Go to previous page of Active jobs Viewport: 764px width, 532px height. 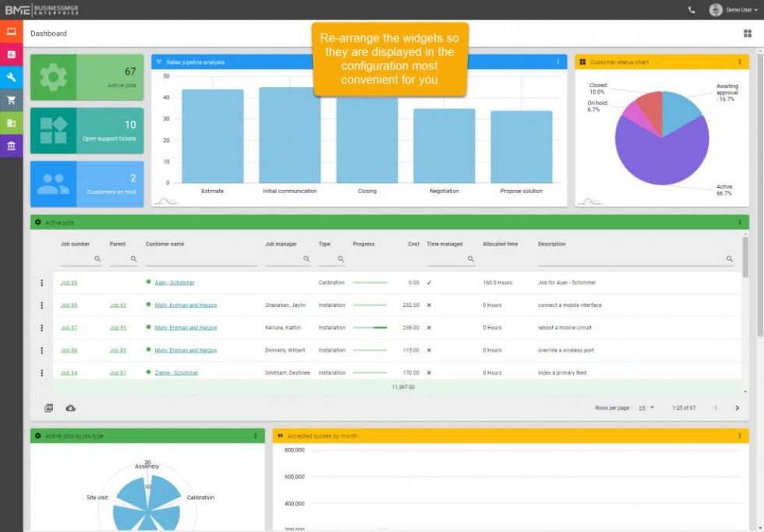(x=716, y=408)
